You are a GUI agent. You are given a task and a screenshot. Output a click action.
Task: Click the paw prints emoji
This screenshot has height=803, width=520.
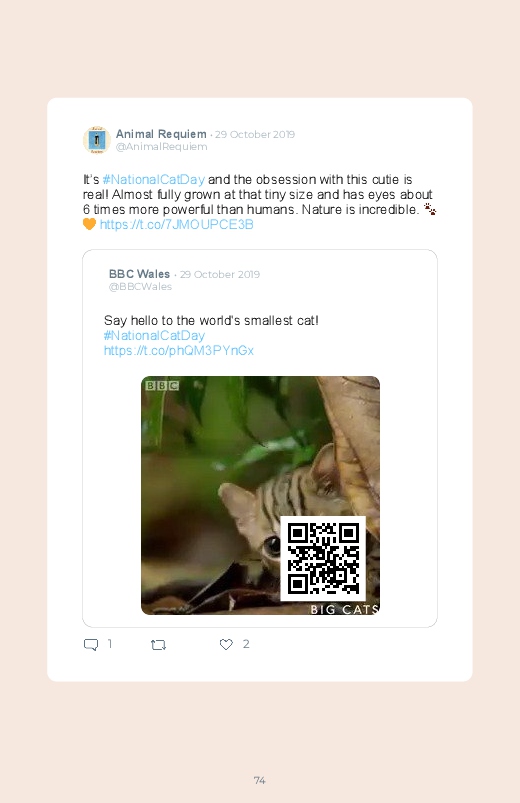[x=430, y=209]
